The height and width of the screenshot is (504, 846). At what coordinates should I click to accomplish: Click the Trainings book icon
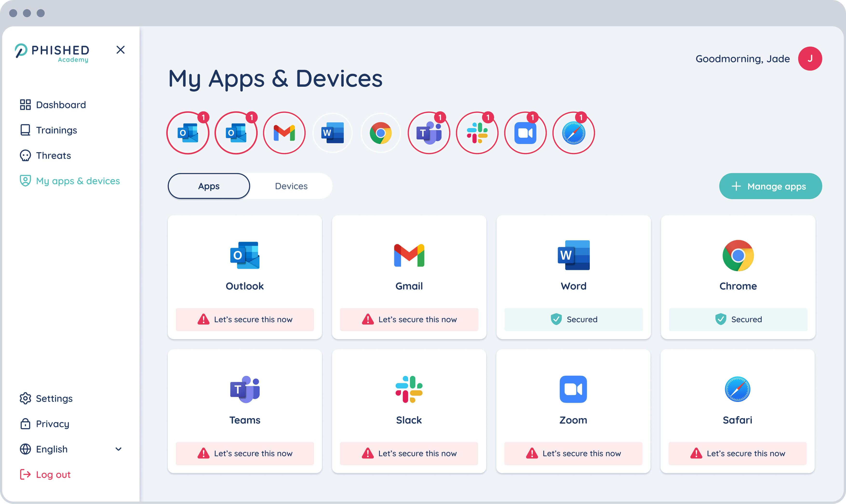(25, 130)
